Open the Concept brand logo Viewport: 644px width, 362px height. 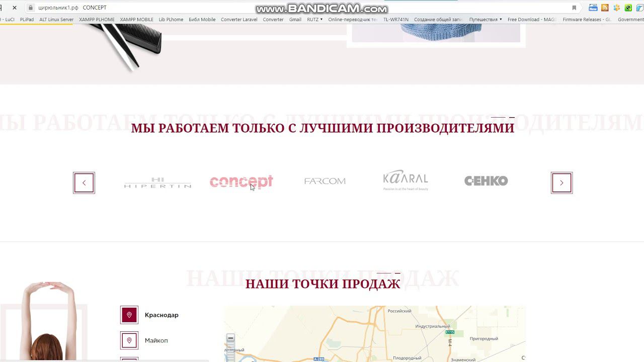click(x=242, y=182)
